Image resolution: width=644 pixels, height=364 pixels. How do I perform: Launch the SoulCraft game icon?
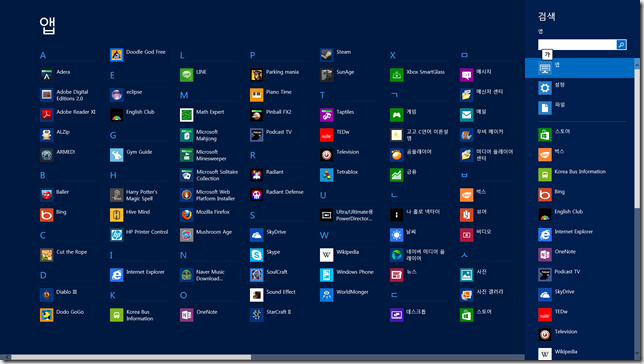pos(257,275)
